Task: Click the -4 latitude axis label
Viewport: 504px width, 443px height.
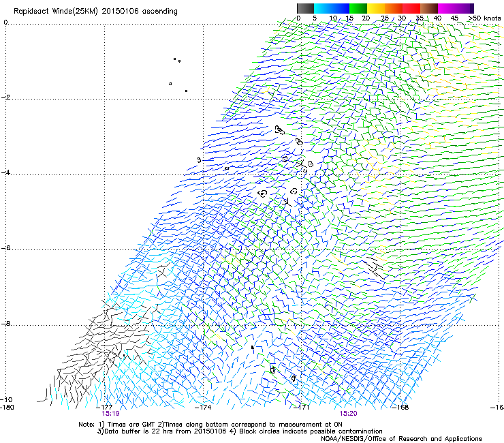Action: (x=5, y=172)
